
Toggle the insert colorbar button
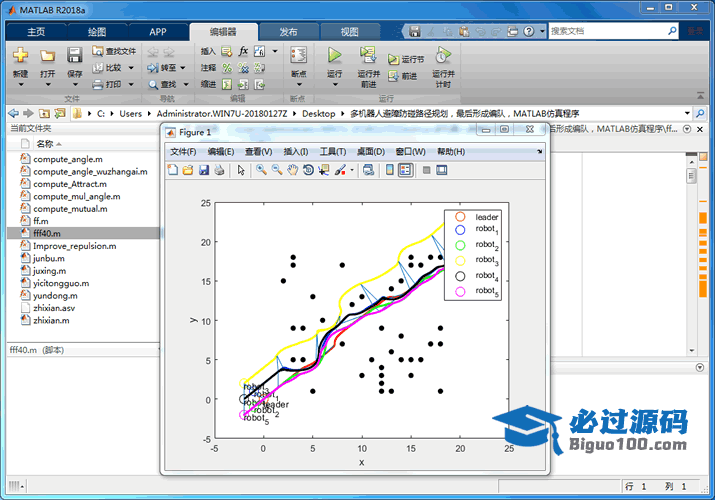coord(389,170)
